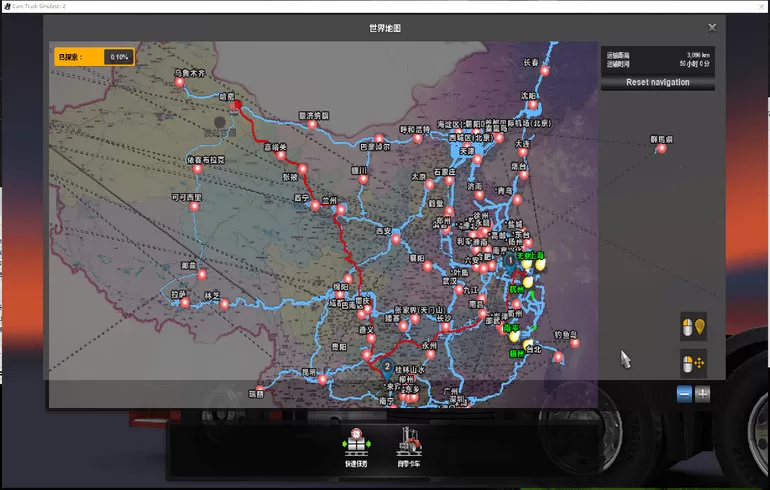Image resolution: width=770 pixels, height=490 pixels.
Task: Click the mouse set-waypoint pin icon
Action: click(x=693, y=327)
